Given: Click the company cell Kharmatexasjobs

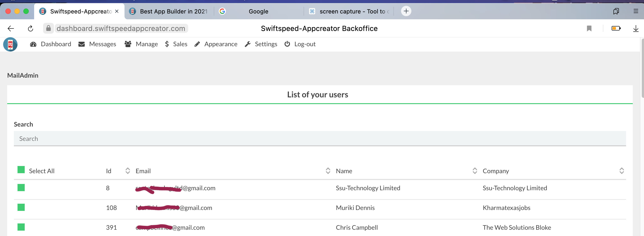Looking at the screenshot, I should coord(507,208).
